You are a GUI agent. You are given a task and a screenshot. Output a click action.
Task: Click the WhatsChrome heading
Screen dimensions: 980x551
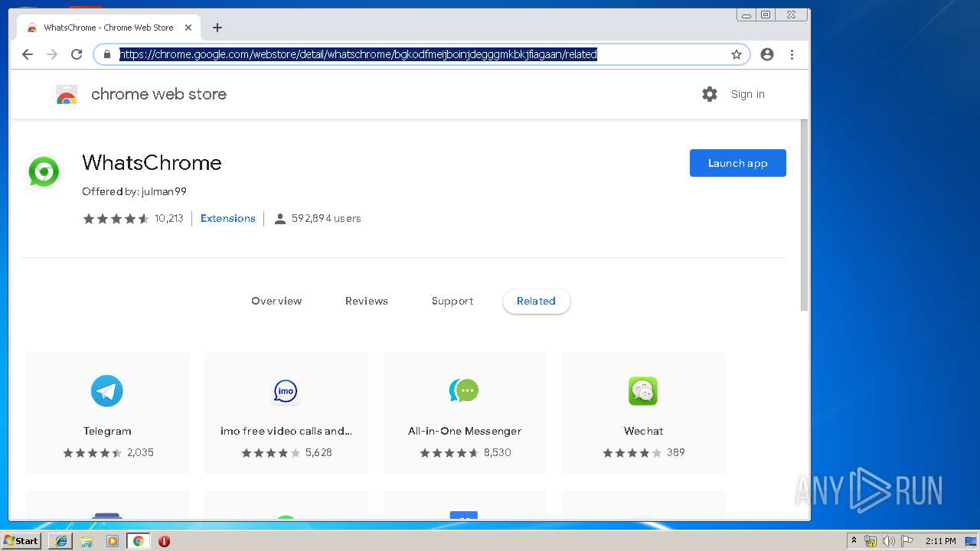point(152,162)
